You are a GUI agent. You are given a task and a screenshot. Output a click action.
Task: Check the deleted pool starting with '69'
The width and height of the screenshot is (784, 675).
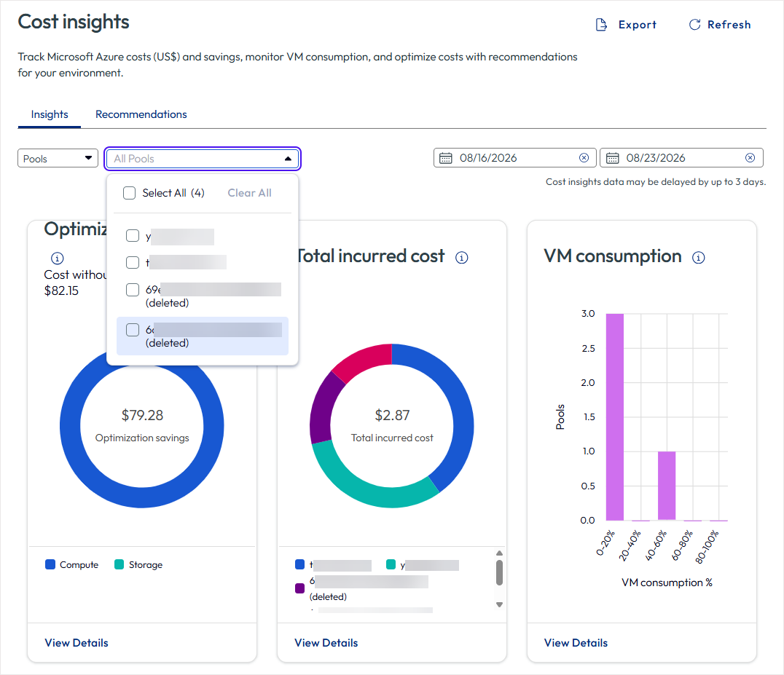point(133,290)
